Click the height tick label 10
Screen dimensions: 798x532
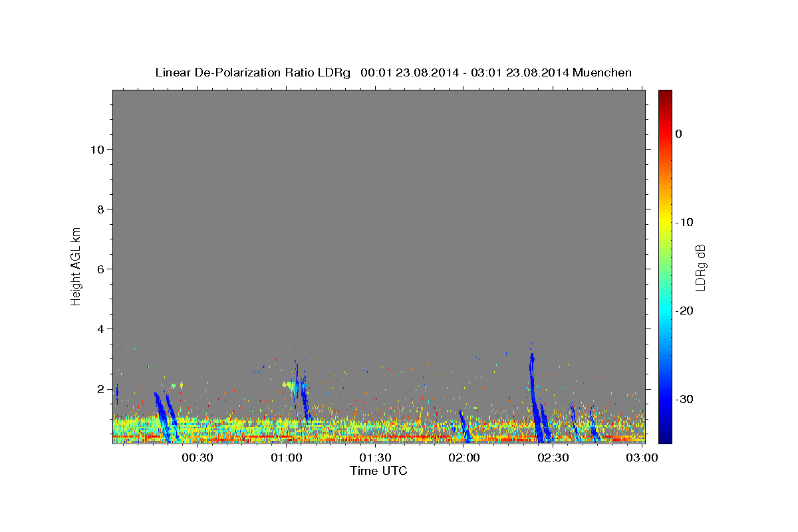tap(97, 150)
